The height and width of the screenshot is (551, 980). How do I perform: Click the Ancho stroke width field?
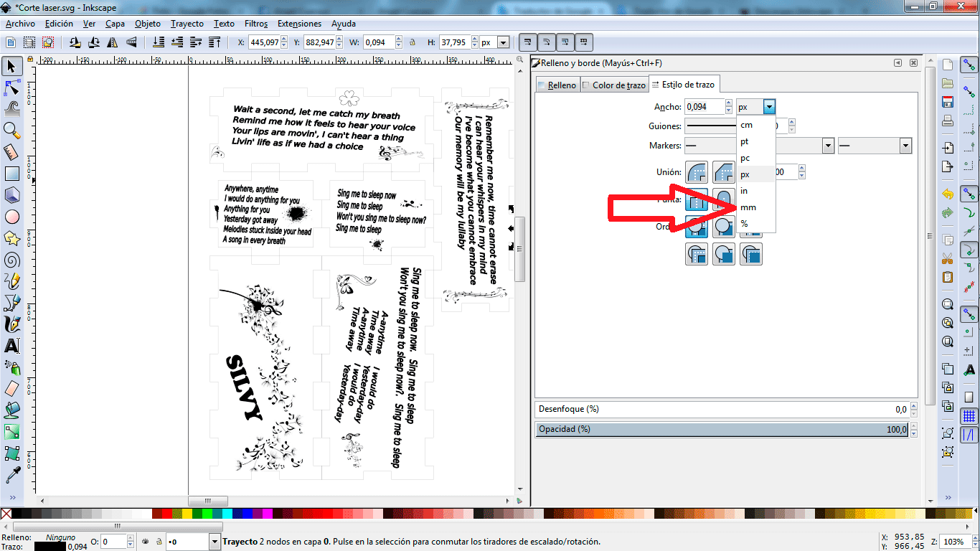(705, 107)
